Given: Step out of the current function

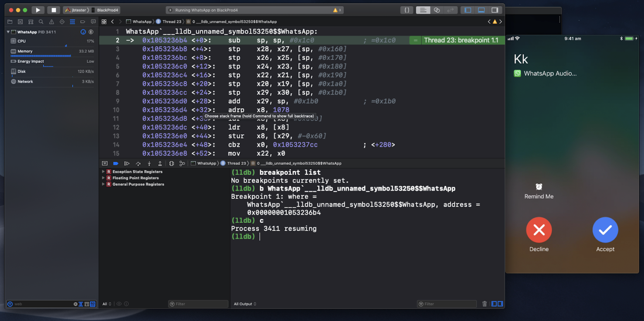Looking at the screenshot, I should pyautogui.click(x=160, y=163).
